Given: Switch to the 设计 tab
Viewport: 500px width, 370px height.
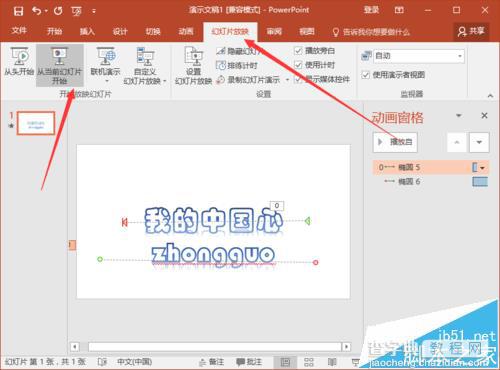Looking at the screenshot, I should (x=120, y=31).
